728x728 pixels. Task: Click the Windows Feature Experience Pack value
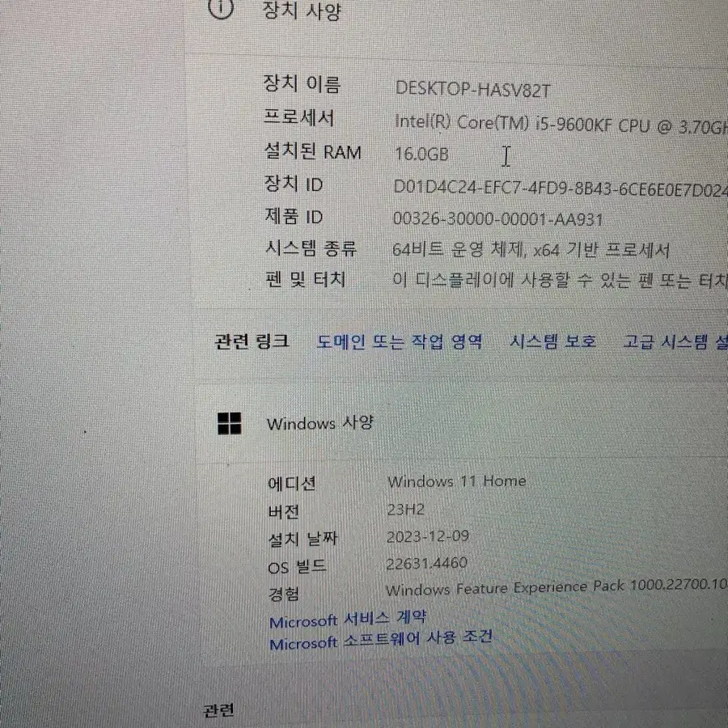click(557, 587)
